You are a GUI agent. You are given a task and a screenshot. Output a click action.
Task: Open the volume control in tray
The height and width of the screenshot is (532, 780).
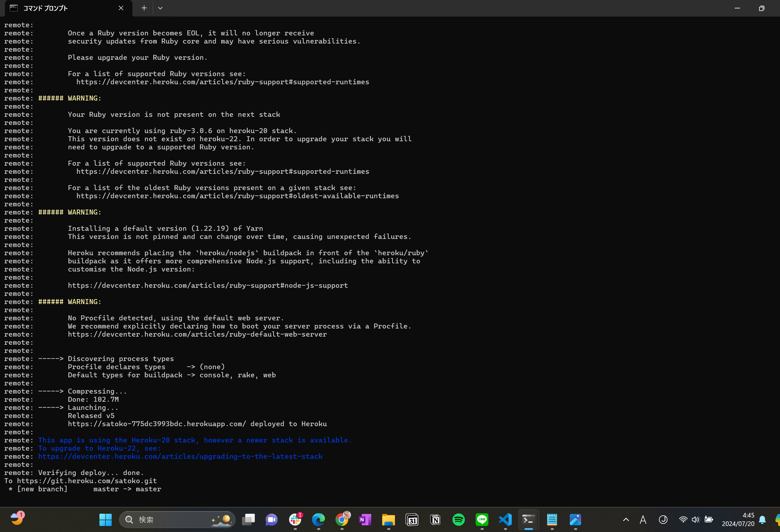pos(695,519)
